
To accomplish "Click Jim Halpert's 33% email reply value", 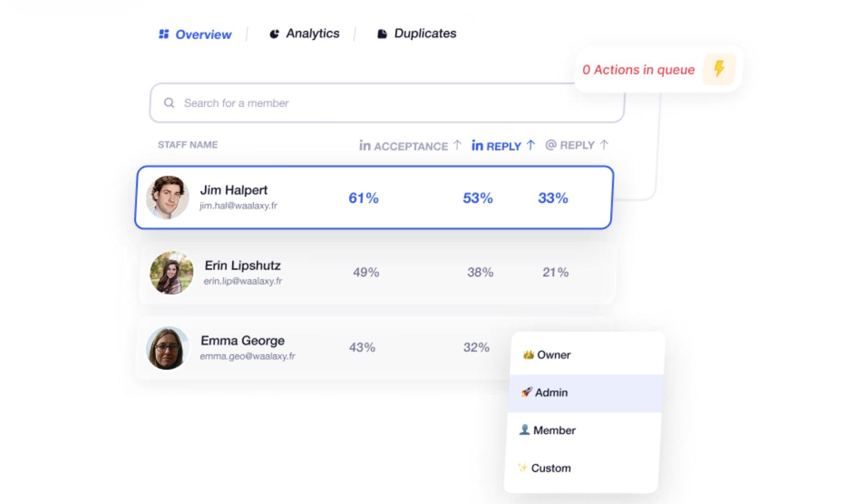I will (553, 198).
